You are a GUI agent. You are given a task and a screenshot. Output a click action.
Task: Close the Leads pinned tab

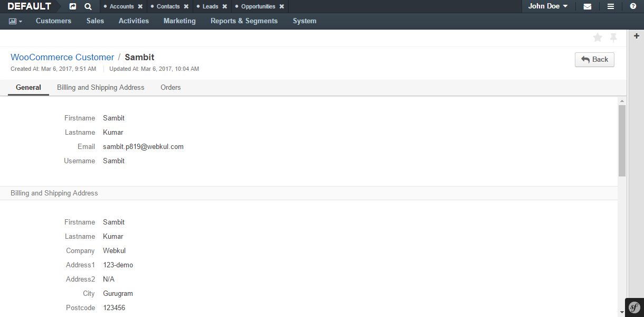click(224, 6)
